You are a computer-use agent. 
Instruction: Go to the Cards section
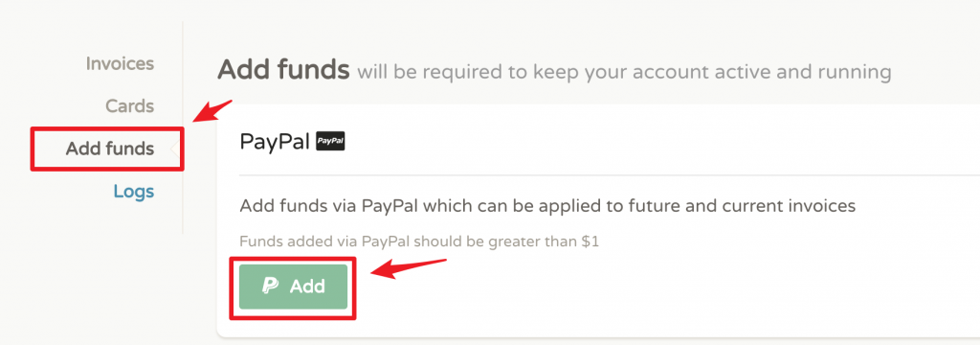point(129,105)
